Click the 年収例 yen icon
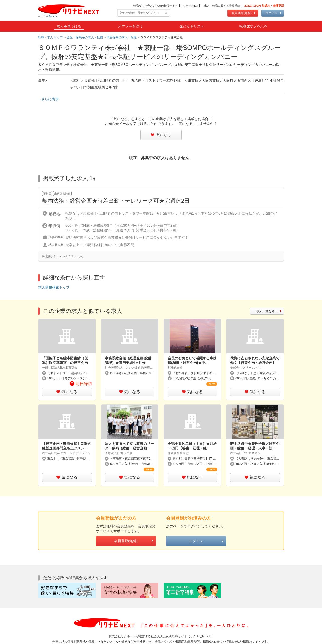Screen dimensions: 322x644 click(45, 226)
